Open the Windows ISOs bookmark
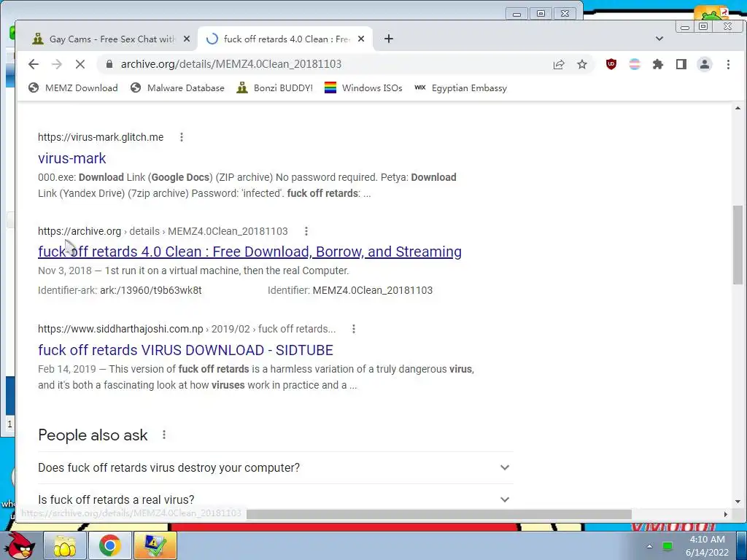The height and width of the screenshot is (560, 747). [363, 88]
